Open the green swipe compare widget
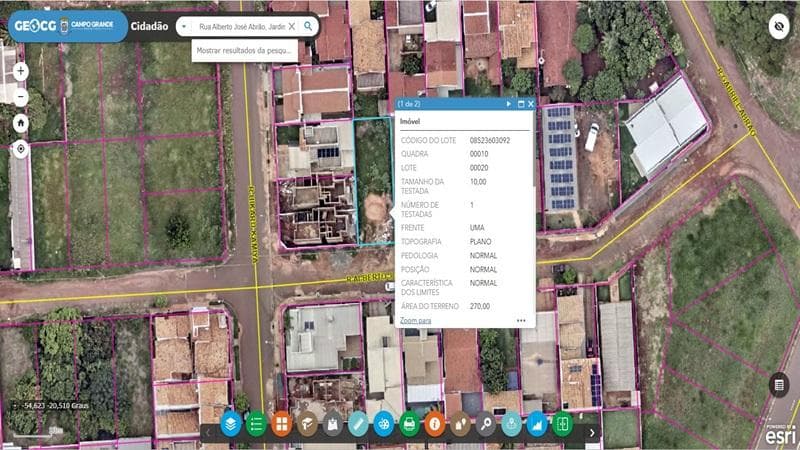 pos(562,424)
